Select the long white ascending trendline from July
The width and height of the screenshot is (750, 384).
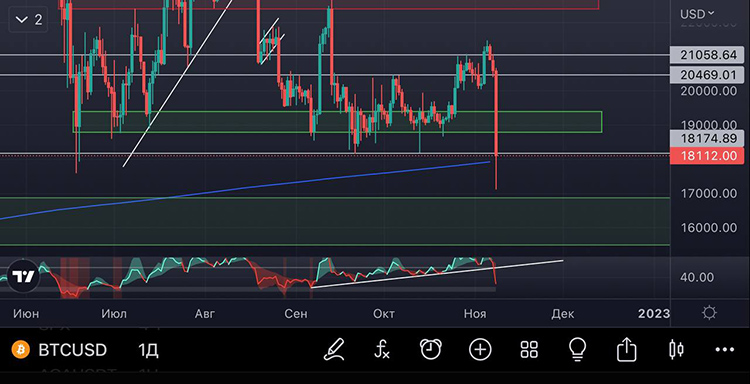(177, 84)
